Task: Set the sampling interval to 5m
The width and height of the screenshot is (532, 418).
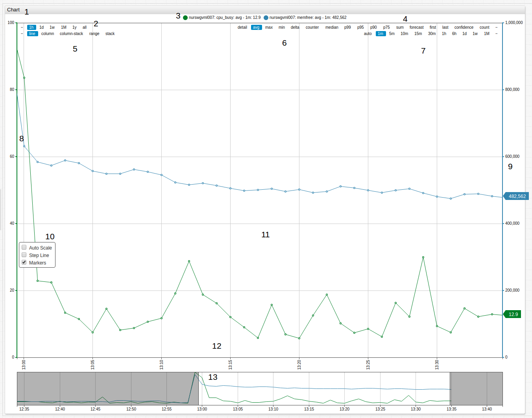Action: click(392, 33)
